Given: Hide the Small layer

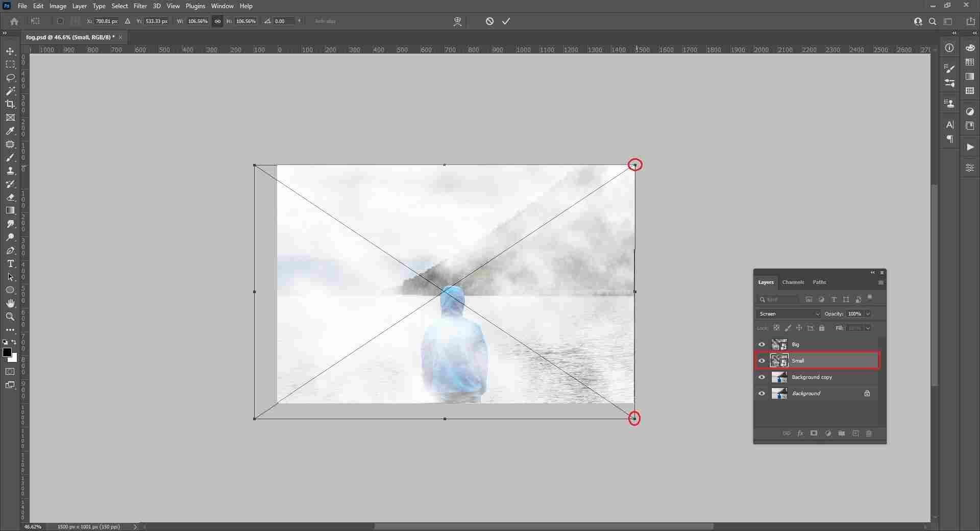Looking at the screenshot, I should pyautogui.click(x=761, y=361).
